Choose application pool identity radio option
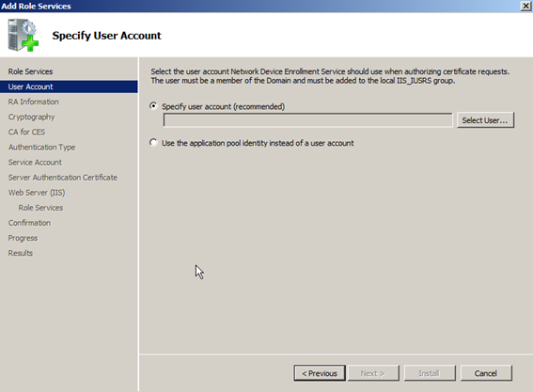This screenshot has height=392, width=533. (153, 143)
